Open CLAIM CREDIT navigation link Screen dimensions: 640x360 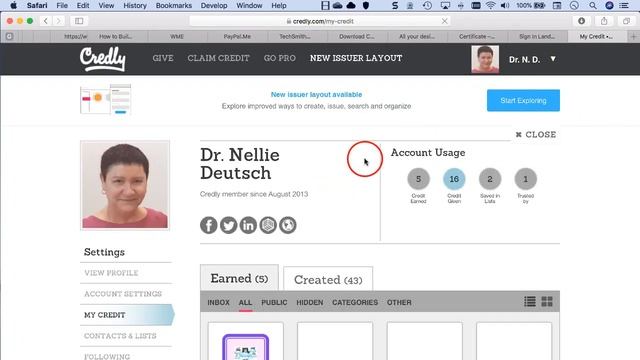coord(218,58)
